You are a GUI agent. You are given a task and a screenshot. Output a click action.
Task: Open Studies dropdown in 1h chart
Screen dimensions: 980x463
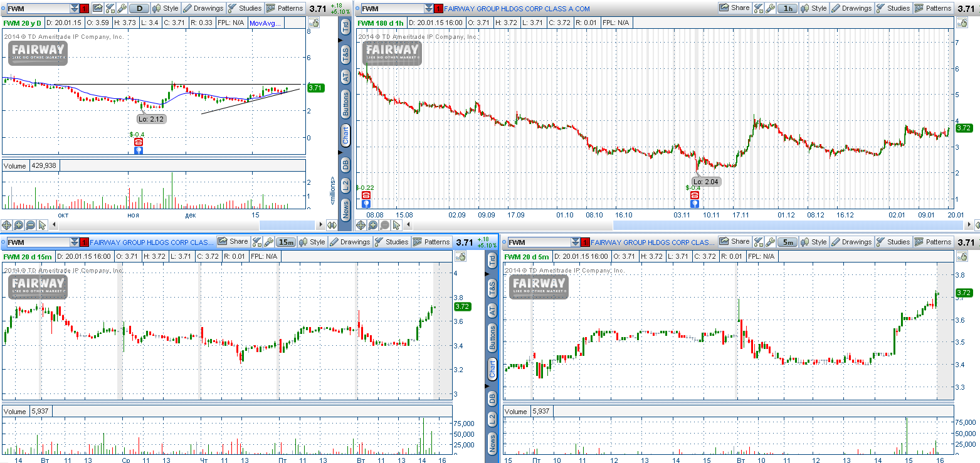[893, 9]
